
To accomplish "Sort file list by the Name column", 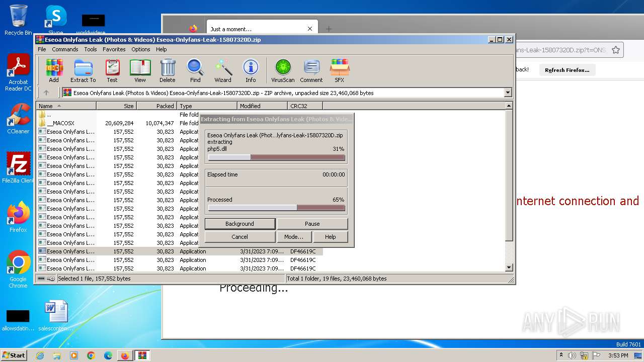I will coord(66,106).
